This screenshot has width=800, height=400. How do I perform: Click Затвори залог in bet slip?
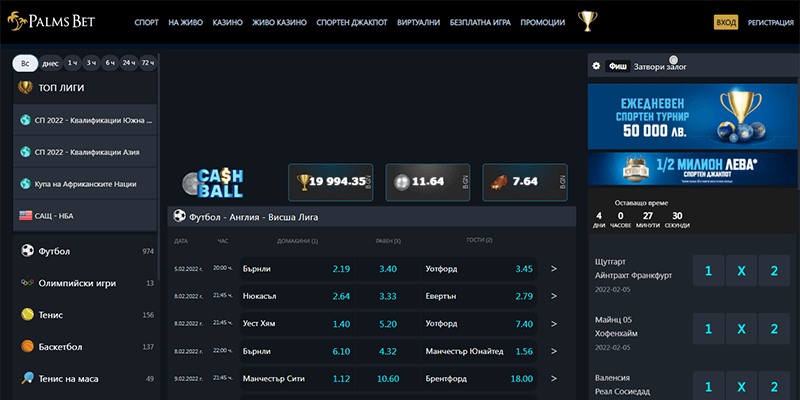click(660, 66)
